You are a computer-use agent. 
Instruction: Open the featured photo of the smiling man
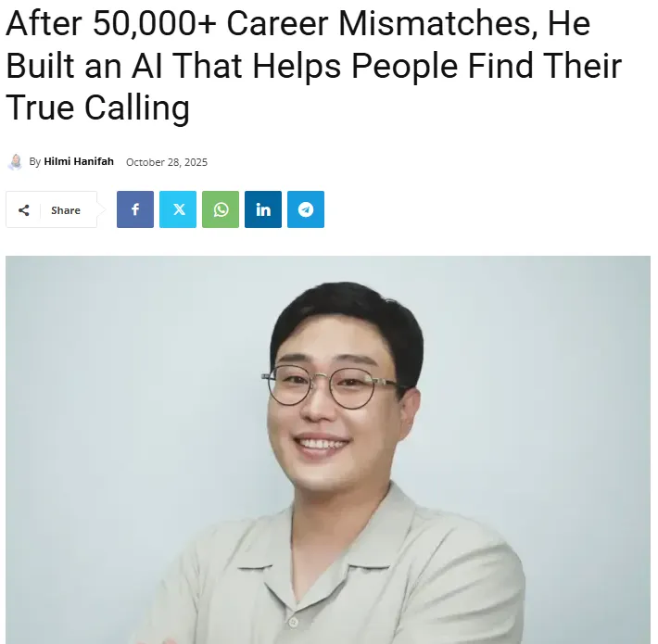click(328, 449)
